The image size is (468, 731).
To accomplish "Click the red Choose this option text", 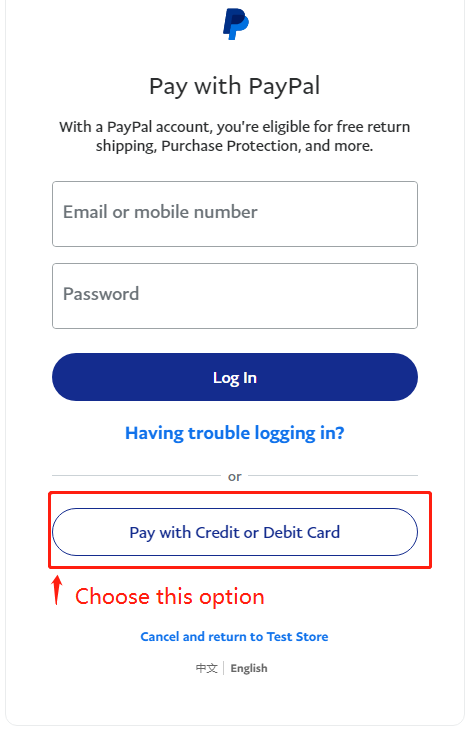I will tap(170, 597).
